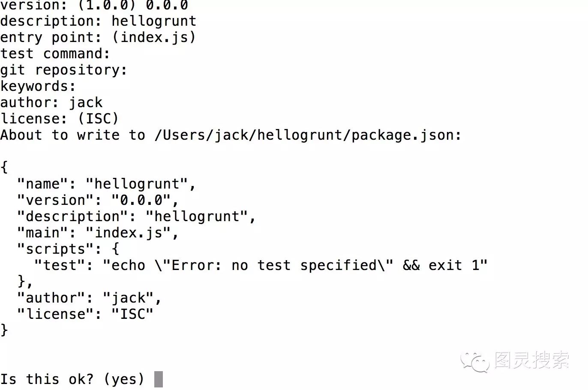Click the "version": "0.0.0" line
Image resolution: width=588 pixels, height=390 pixels.
(x=98, y=200)
